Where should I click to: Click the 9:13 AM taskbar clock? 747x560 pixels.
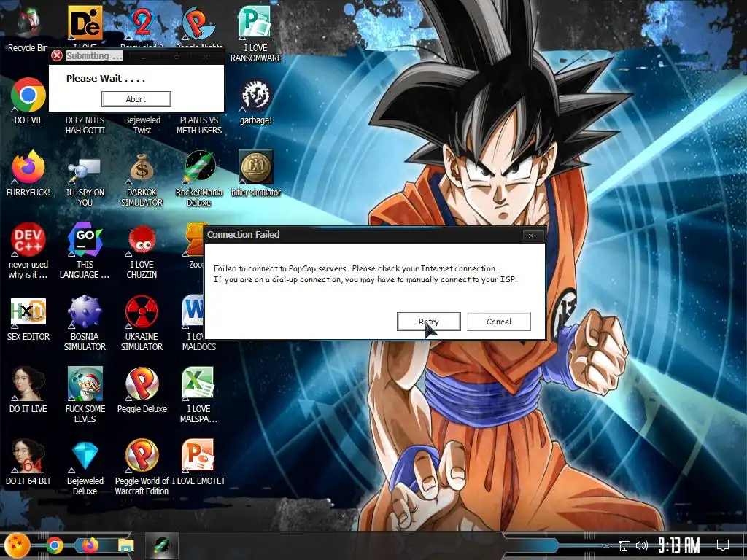[x=679, y=545]
